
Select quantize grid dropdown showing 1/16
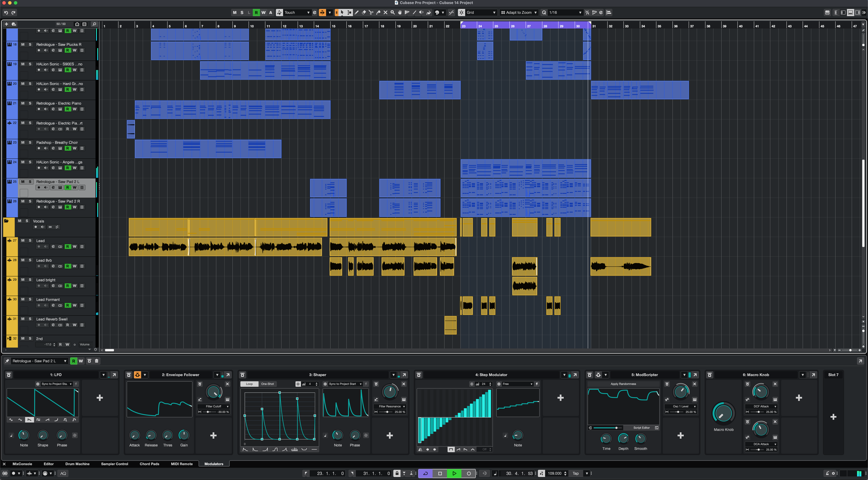(562, 12)
